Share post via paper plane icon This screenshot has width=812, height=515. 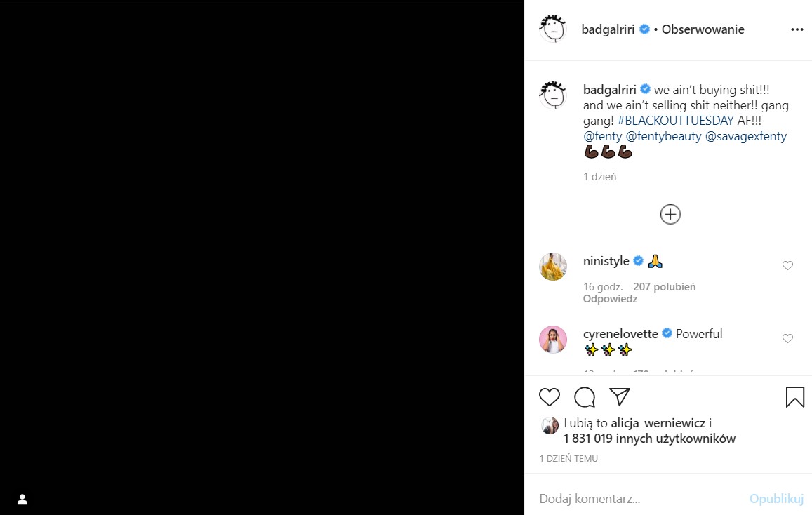[619, 397]
